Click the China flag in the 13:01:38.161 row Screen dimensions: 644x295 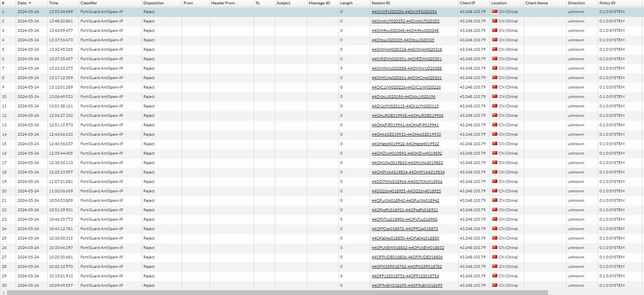[x=495, y=106]
